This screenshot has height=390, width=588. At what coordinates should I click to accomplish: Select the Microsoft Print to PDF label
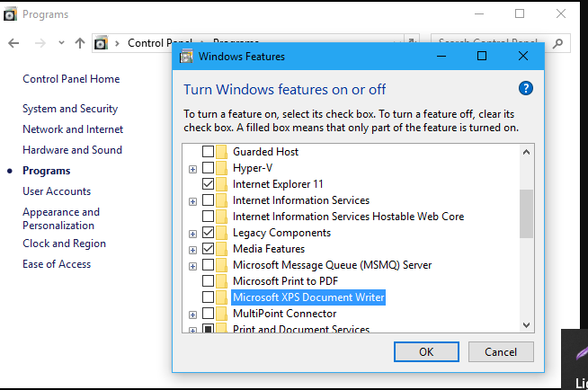click(x=285, y=281)
